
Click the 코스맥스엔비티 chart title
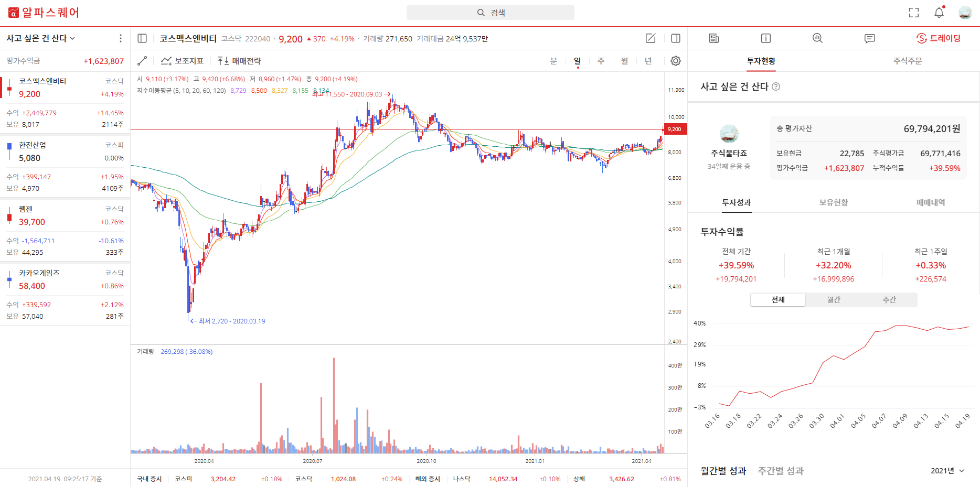coord(188,39)
